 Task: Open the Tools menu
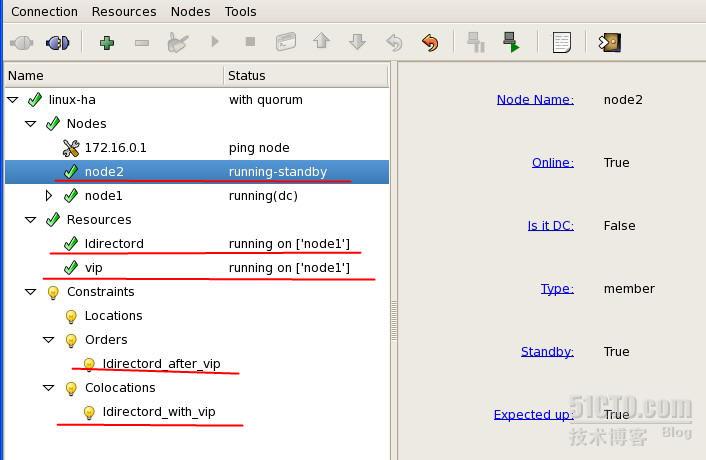(x=240, y=11)
